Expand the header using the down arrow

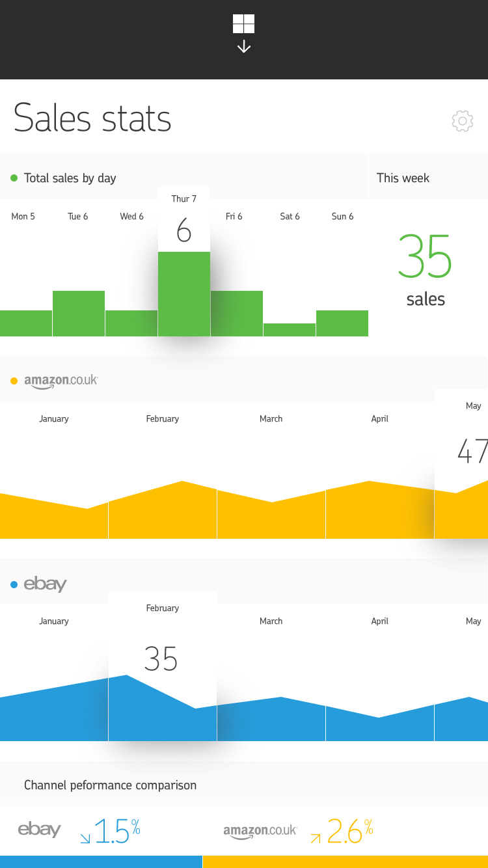[243, 47]
